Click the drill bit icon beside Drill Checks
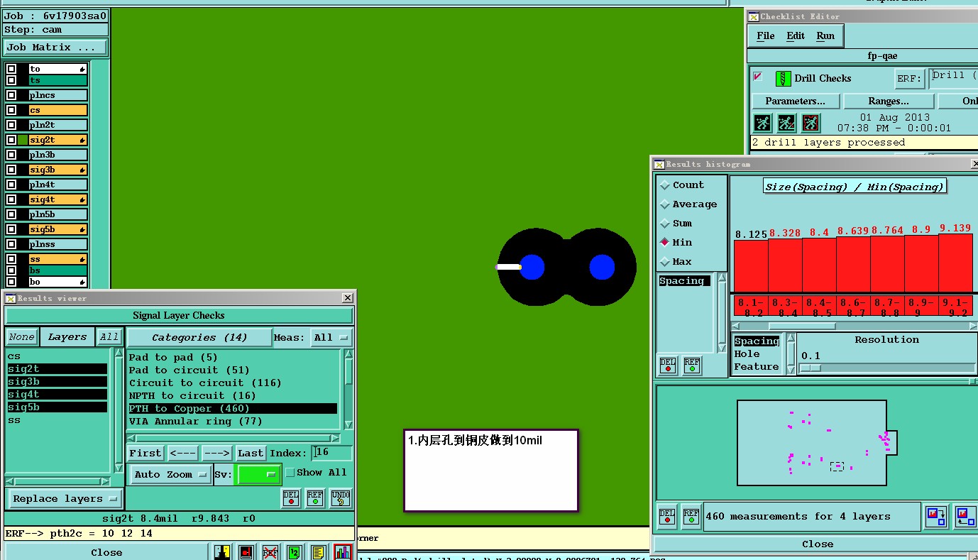978x560 pixels. [783, 79]
